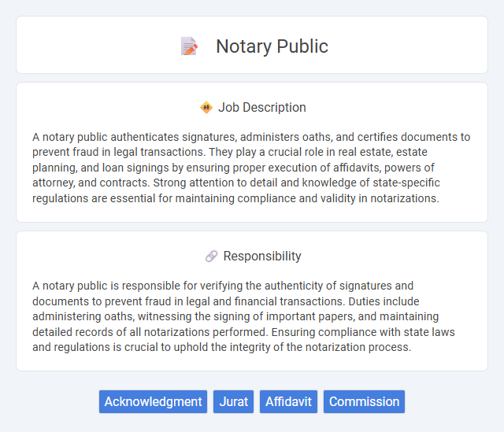This screenshot has height=432, width=504.
Task: Click the document-with-pencil icon beside Notary Public
Action: 189,46
